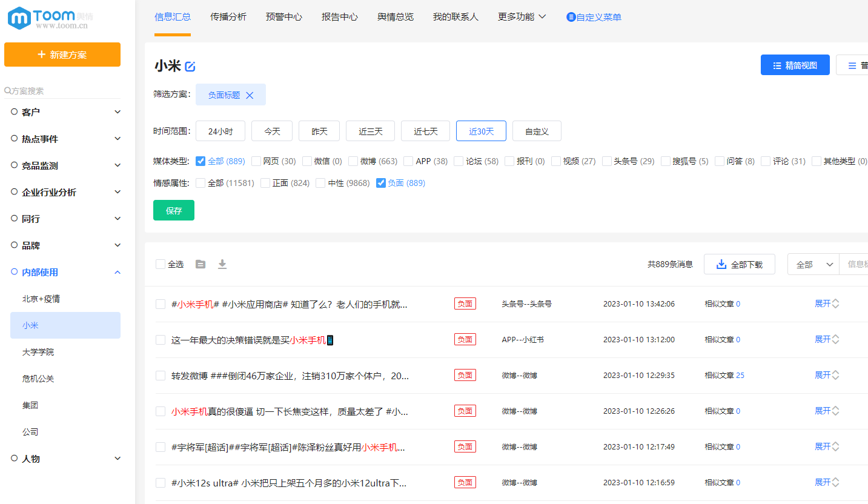Click the green 保存 button

coord(174,210)
